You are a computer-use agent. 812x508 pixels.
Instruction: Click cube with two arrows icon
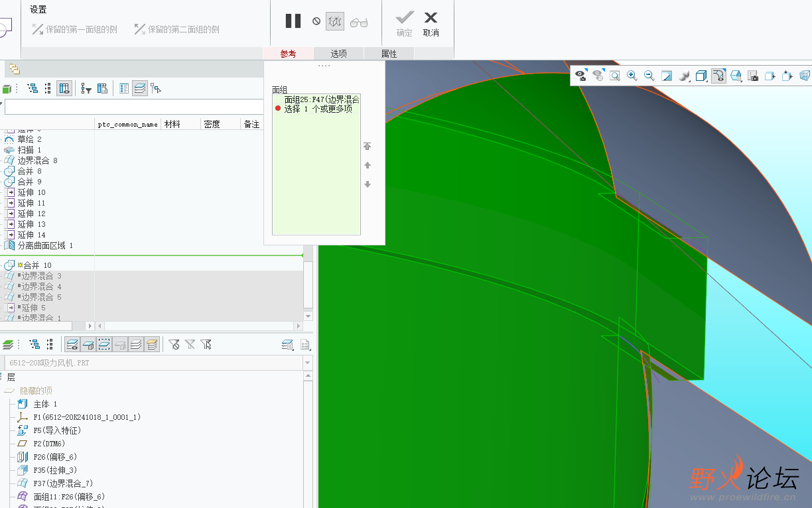click(x=787, y=76)
